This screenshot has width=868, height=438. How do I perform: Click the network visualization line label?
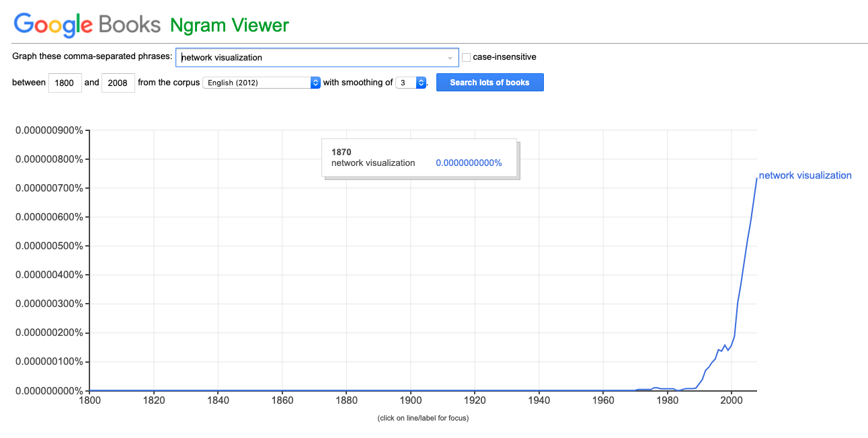805,175
